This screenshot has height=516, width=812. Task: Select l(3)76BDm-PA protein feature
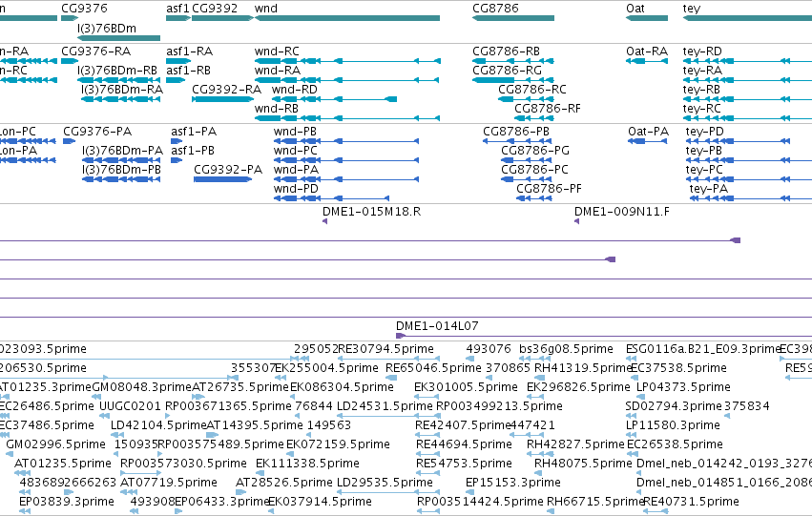coord(121,160)
